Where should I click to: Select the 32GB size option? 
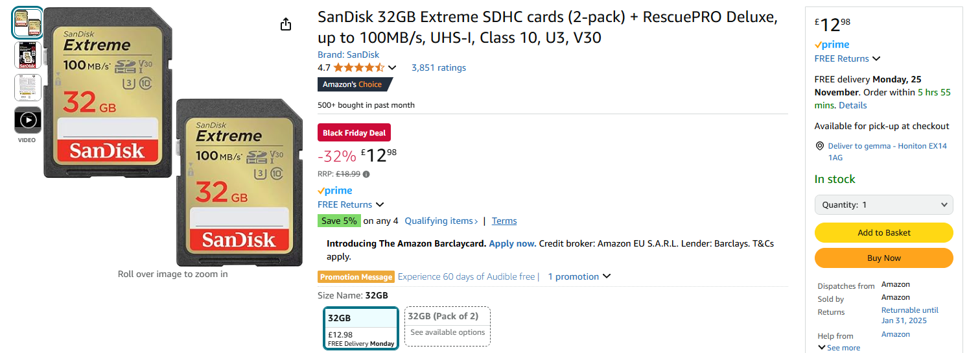tap(361, 328)
